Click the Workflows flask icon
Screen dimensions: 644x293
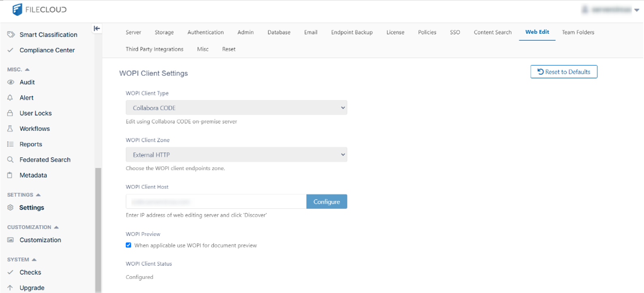(x=10, y=128)
